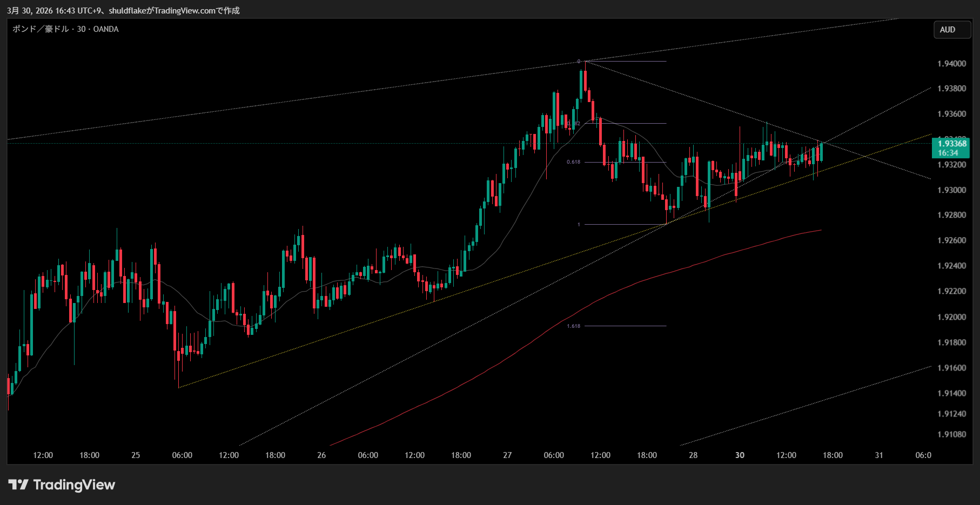Click the 27 date marker on time axis

click(x=507, y=455)
